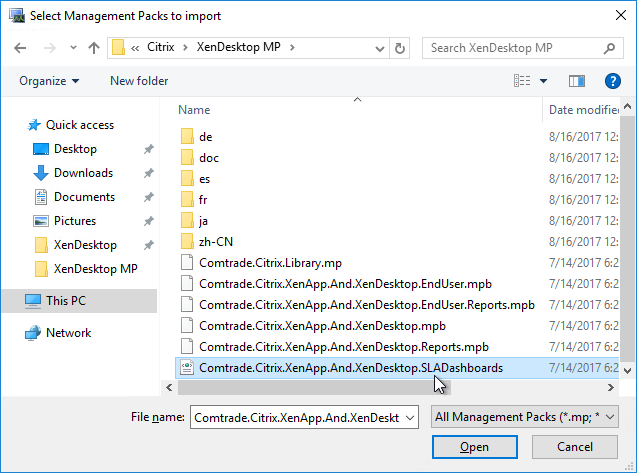637x473 pixels.
Task: Open the All Management Packs file type dropdown
Action: (x=524, y=417)
